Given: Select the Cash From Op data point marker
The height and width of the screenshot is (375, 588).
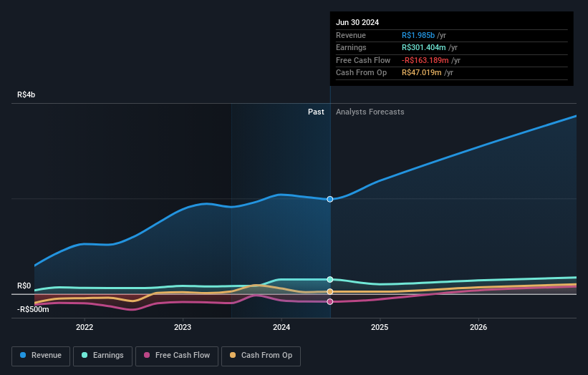Looking at the screenshot, I should pos(330,292).
